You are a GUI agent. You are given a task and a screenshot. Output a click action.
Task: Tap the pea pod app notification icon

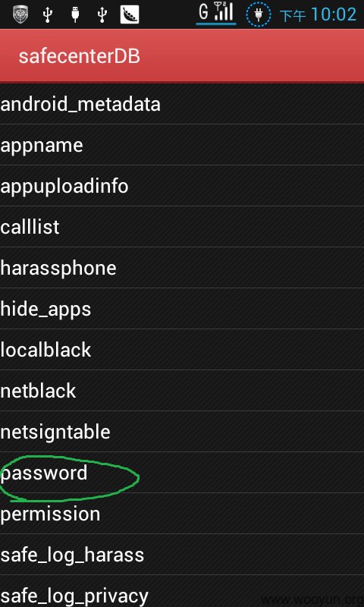click(129, 14)
